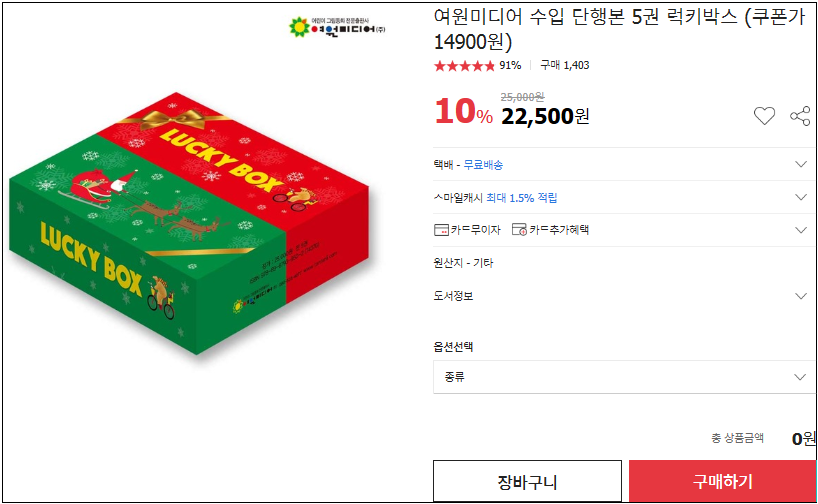Click the 카드추가혜택 label text

coord(559,230)
